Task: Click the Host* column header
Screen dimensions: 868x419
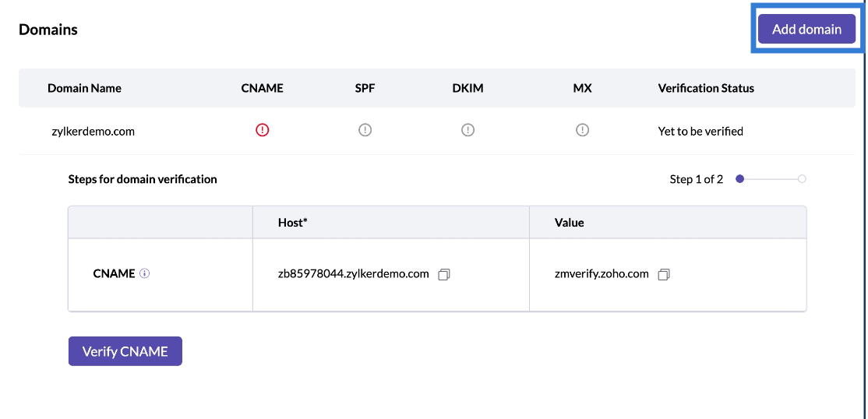Action: coord(292,223)
